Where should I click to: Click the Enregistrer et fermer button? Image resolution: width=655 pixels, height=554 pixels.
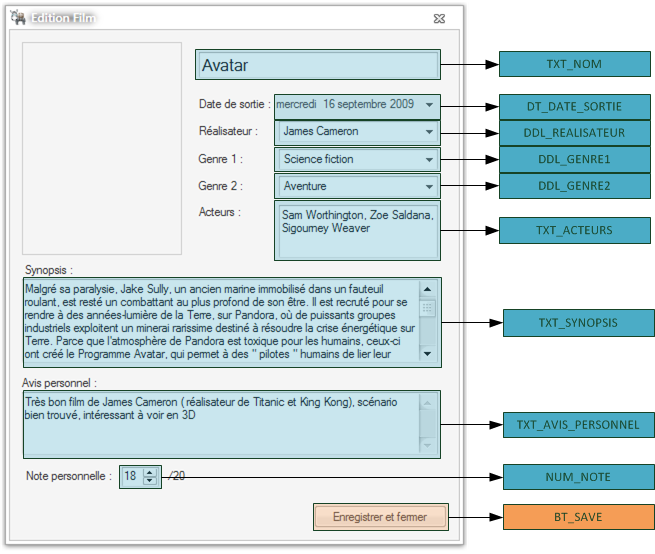click(x=379, y=517)
